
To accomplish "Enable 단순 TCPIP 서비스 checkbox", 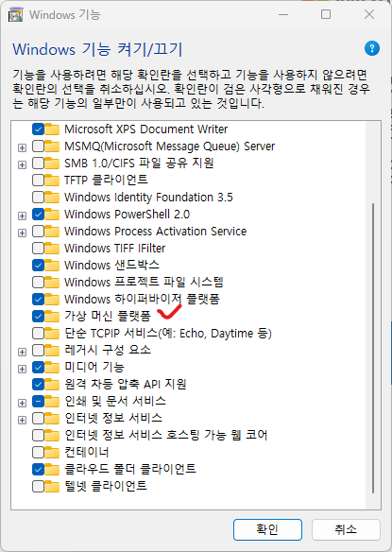I will tap(38, 333).
